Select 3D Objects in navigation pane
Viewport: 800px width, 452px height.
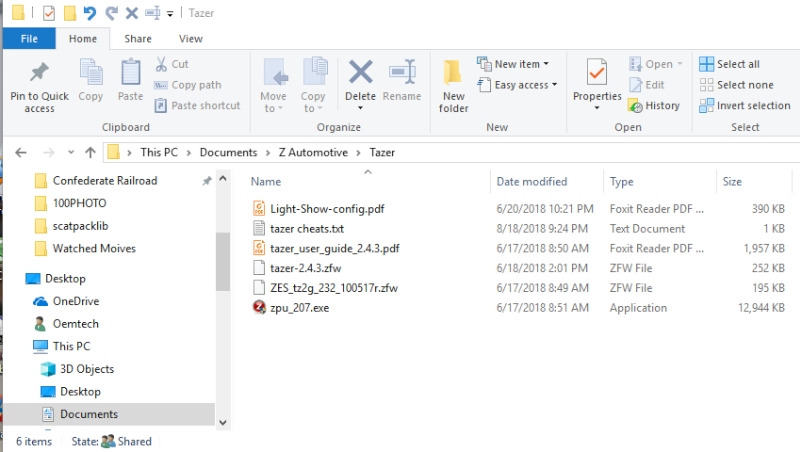(x=87, y=369)
